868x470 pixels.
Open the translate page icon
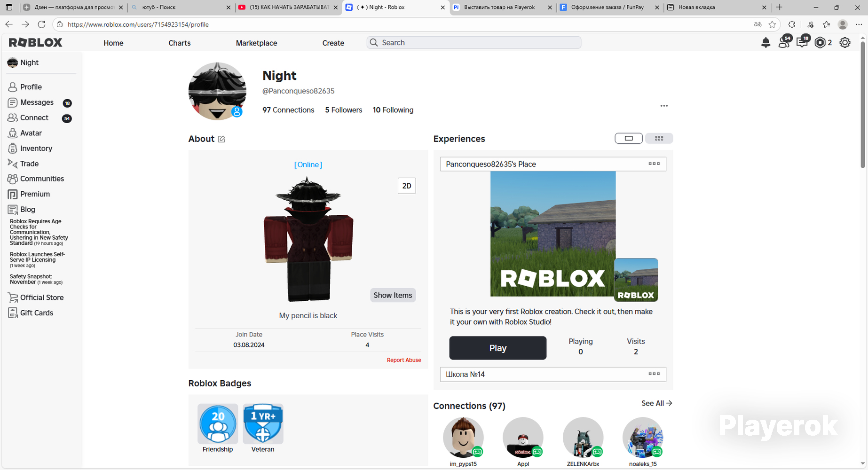click(x=758, y=24)
